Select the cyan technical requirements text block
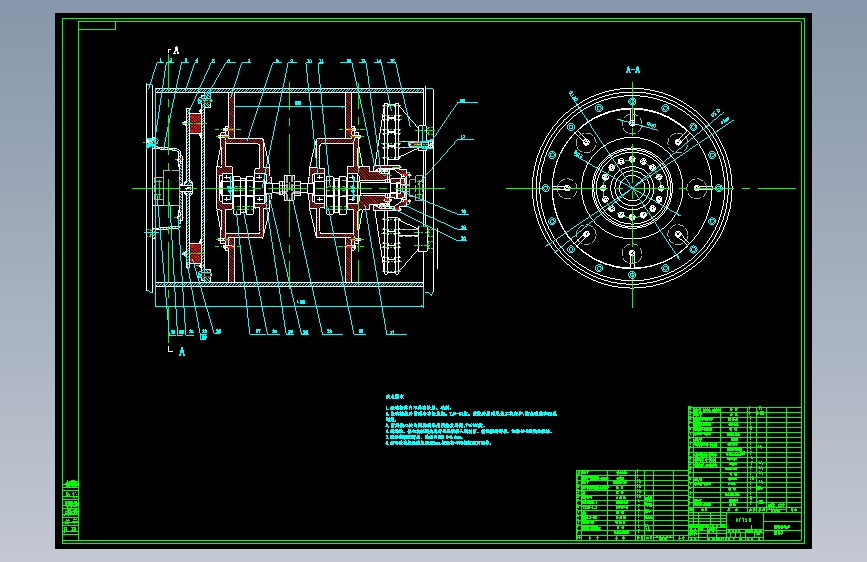This screenshot has width=867, height=562. pyautogui.click(x=471, y=420)
